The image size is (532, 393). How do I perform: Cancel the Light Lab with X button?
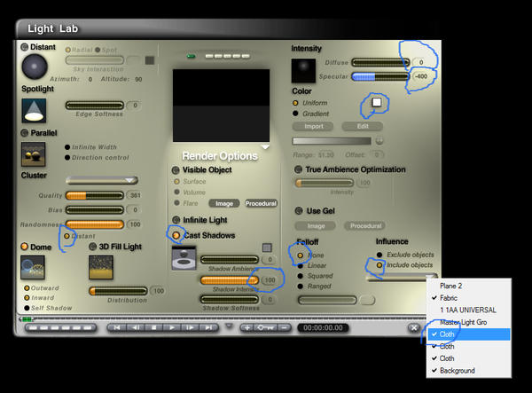413,327
